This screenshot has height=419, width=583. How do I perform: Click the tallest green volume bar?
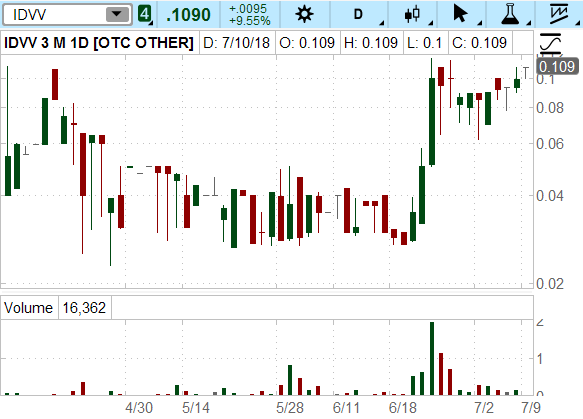(x=432, y=358)
